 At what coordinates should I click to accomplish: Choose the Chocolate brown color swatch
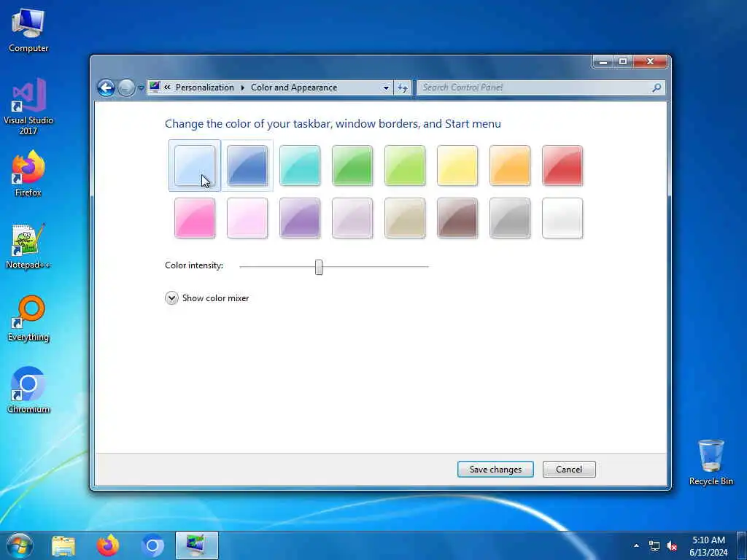coord(457,218)
